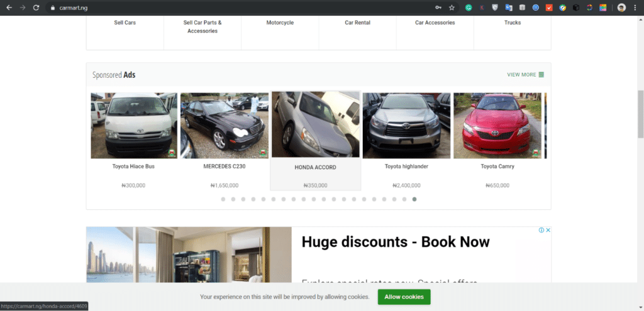Viewport: 644px width, 311px height.
Task: Click the Toyota highlander title
Action: click(407, 166)
